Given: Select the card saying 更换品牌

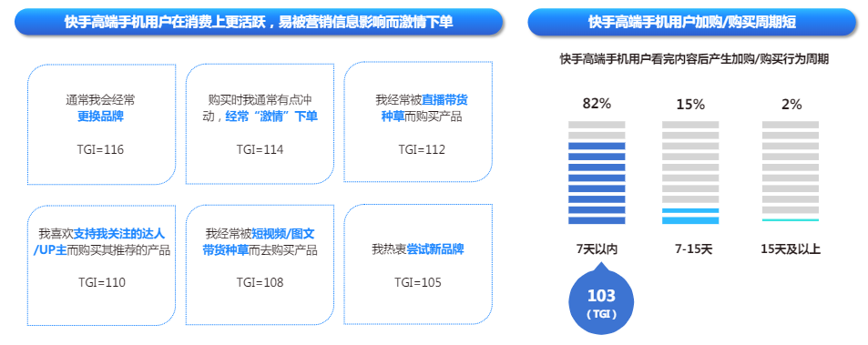Looking at the screenshot, I should click(x=101, y=125).
